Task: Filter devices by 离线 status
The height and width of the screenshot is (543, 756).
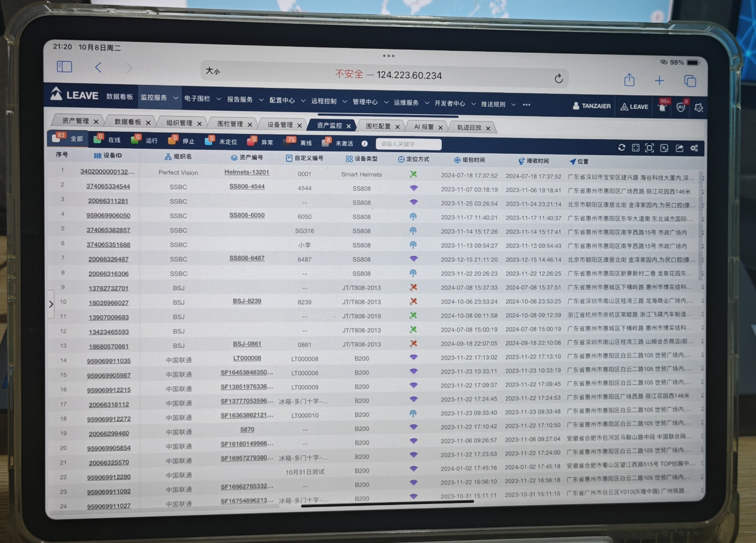Action: [x=300, y=142]
